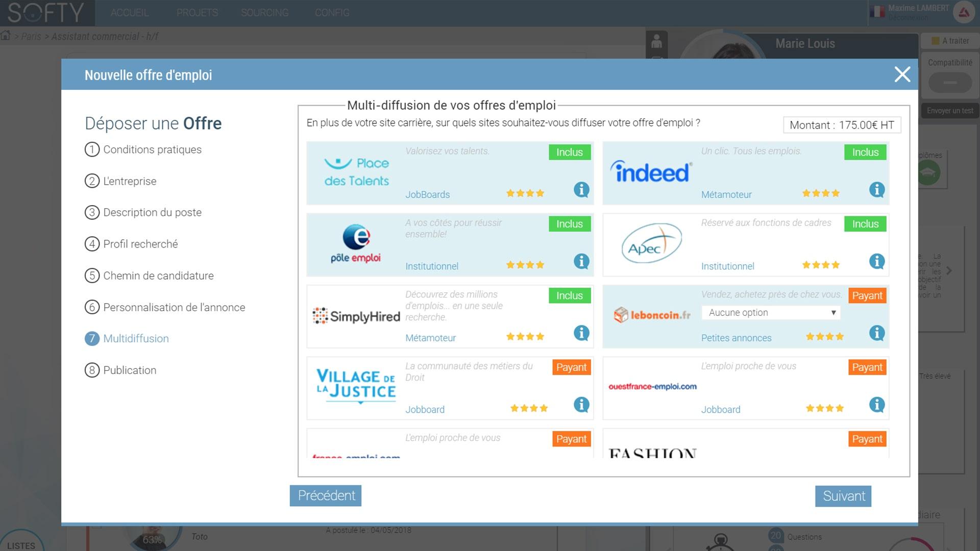Click the Softy logo

tap(46, 12)
